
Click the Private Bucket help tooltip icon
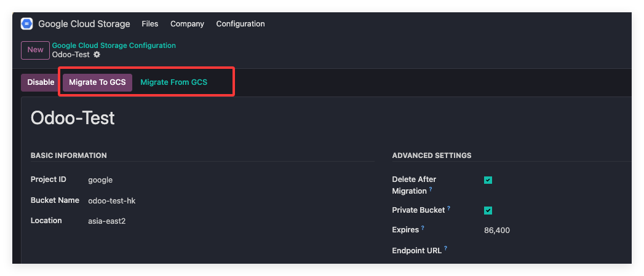450,208
